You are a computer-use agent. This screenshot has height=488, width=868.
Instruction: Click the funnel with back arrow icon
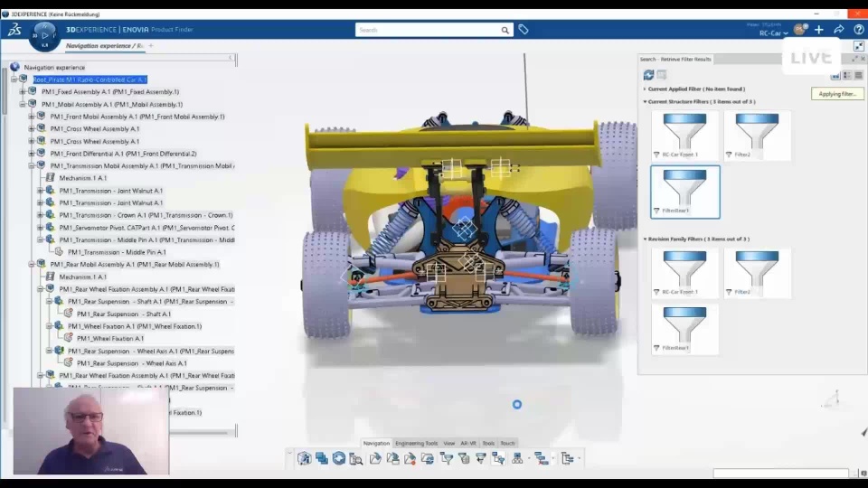pos(480,458)
